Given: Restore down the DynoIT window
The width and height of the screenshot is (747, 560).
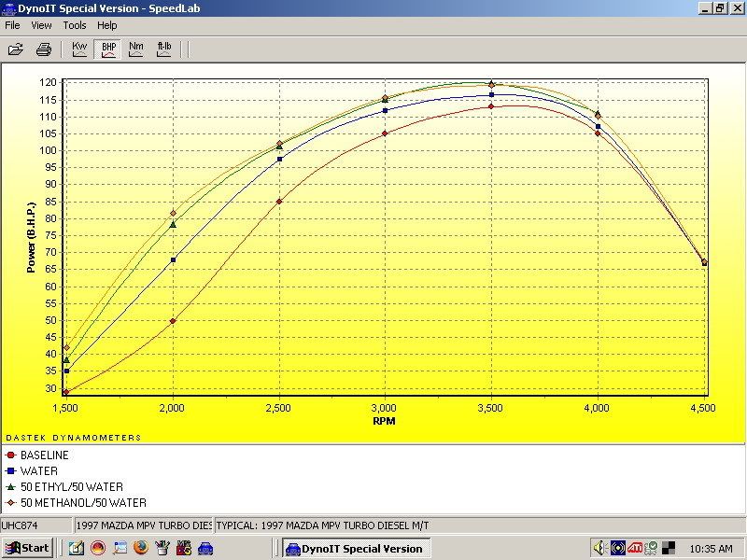Looking at the screenshot, I should point(719,8).
